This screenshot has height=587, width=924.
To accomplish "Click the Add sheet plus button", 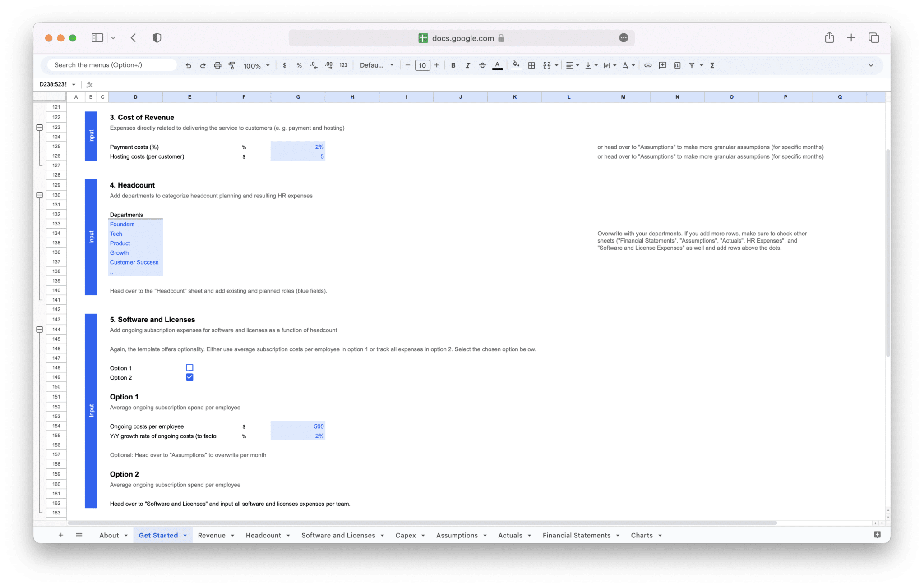I will pyautogui.click(x=61, y=535).
